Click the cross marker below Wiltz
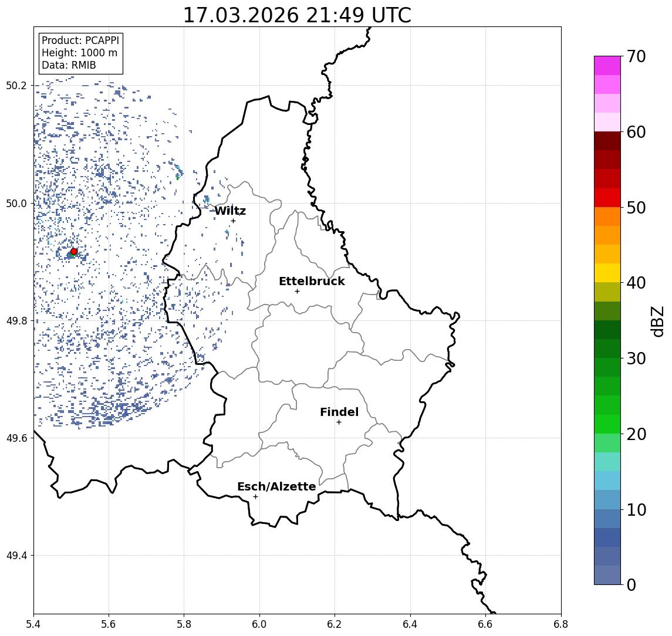The width and height of the screenshot is (672, 636). 233,221
